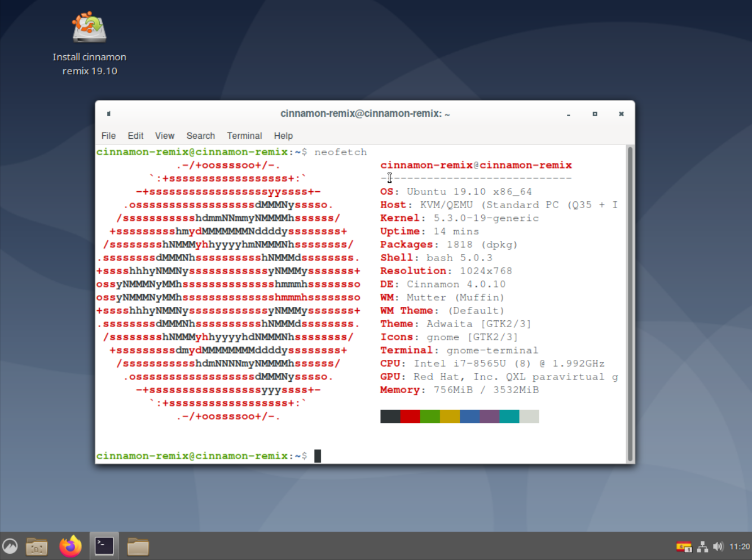Image resolution: width=752 pixels, height=560 pixels.
Task: Click the 'Kernel: 5.3.0-19-generic' line
Action: tap(459, 218)
